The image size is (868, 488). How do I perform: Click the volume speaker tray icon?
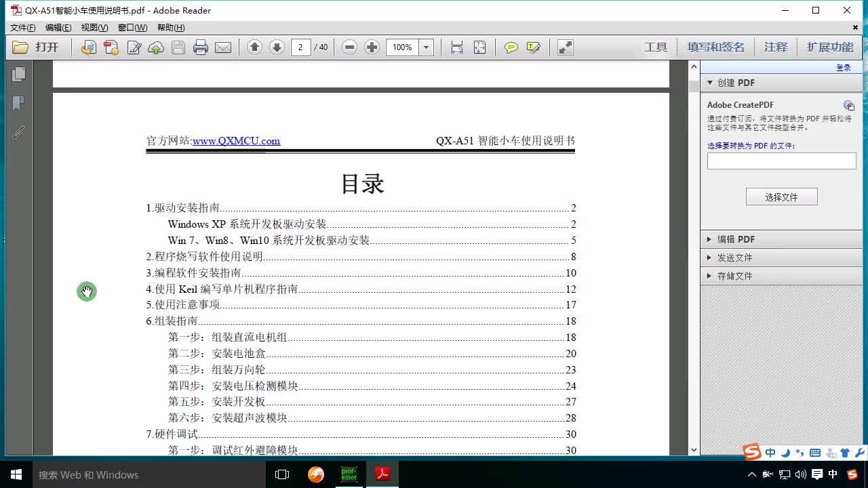point(800,474)
